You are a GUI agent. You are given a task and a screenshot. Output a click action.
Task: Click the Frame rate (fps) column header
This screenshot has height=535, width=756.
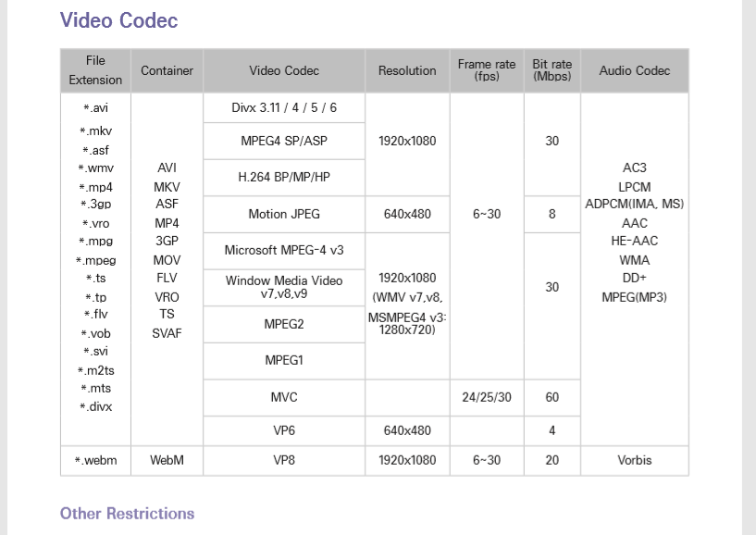487,70
